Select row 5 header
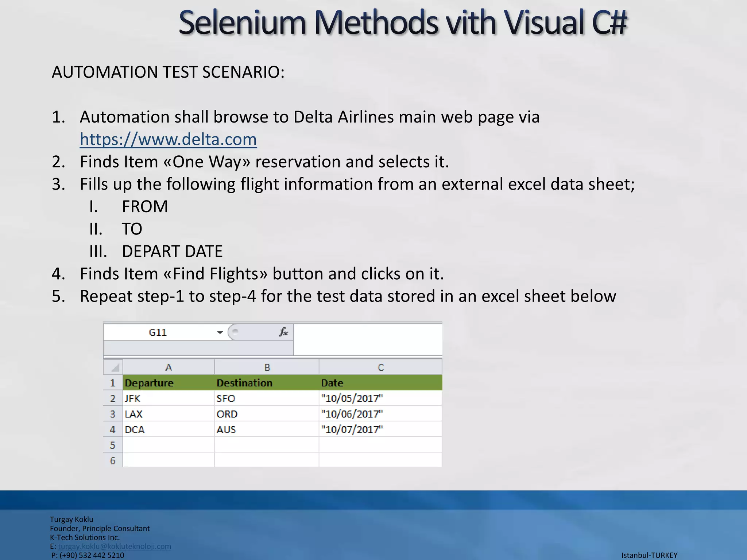747x560 pixels. click(113, 445)
